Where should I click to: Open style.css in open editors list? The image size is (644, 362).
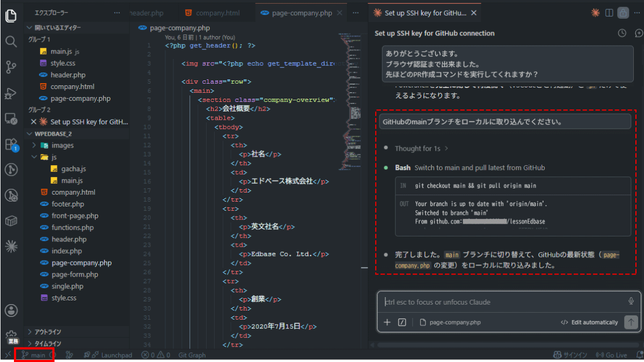pos(77,63)
